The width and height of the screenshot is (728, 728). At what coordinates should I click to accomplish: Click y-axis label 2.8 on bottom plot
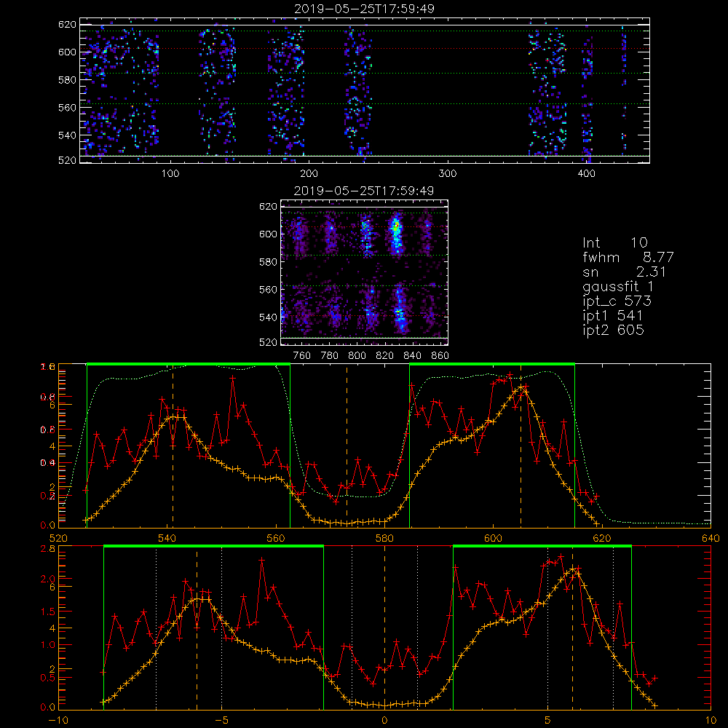[50, 549]
